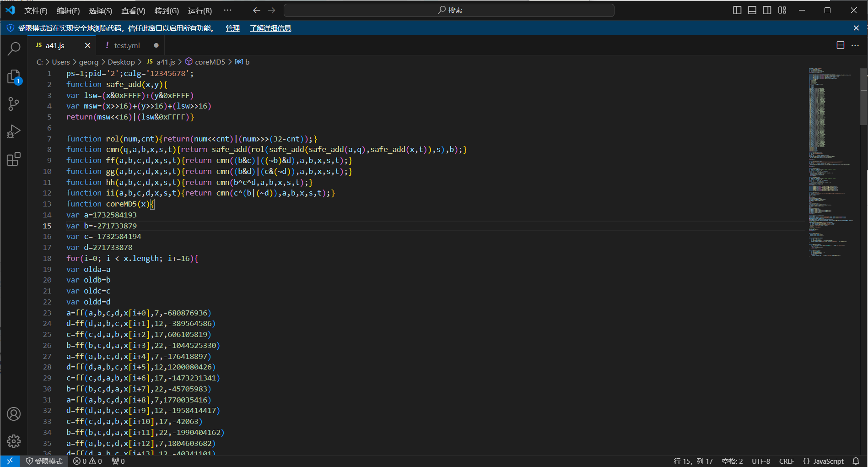The height and width of the screenshot is (467, 868).
Task: Click the line and column indicator
Action: [x=693, y=461]
